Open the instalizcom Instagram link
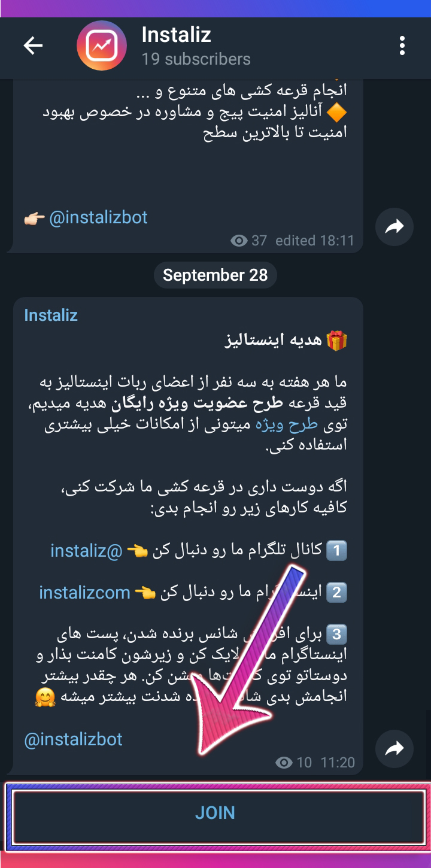This screenshot has width=431, height=868. coord(84,593)
